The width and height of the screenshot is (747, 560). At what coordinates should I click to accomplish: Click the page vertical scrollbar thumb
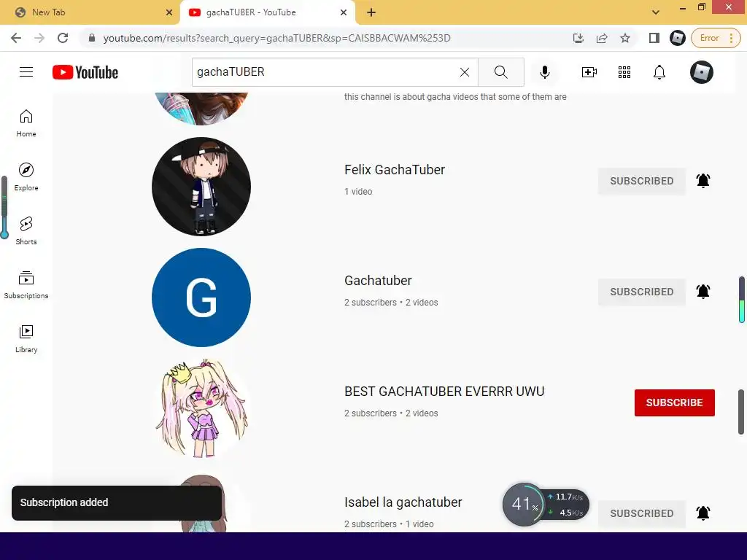[x=741, y=412]
